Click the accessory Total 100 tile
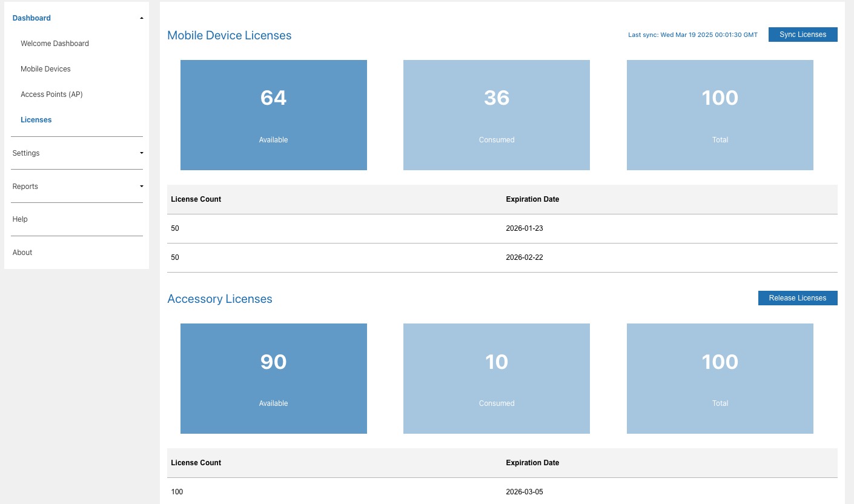854x504 pixels. (x=720, y=379)
